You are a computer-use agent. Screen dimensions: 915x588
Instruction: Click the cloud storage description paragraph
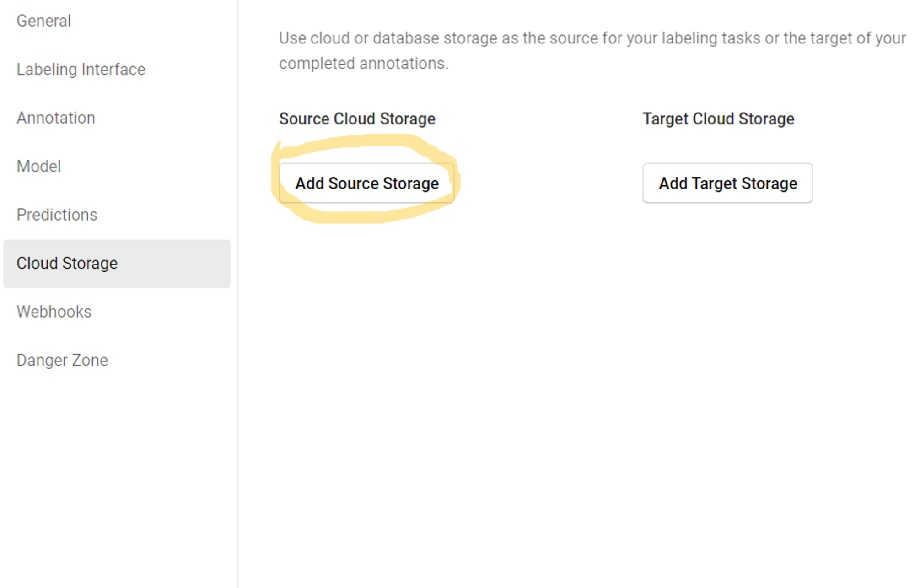pos(592,51)
